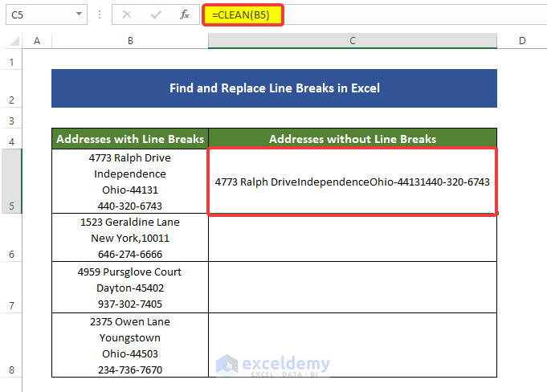This screenshot has height=392, width=547.
Task: Select cell with '4959 Pursglove Court' address
Action: (130, 288)
